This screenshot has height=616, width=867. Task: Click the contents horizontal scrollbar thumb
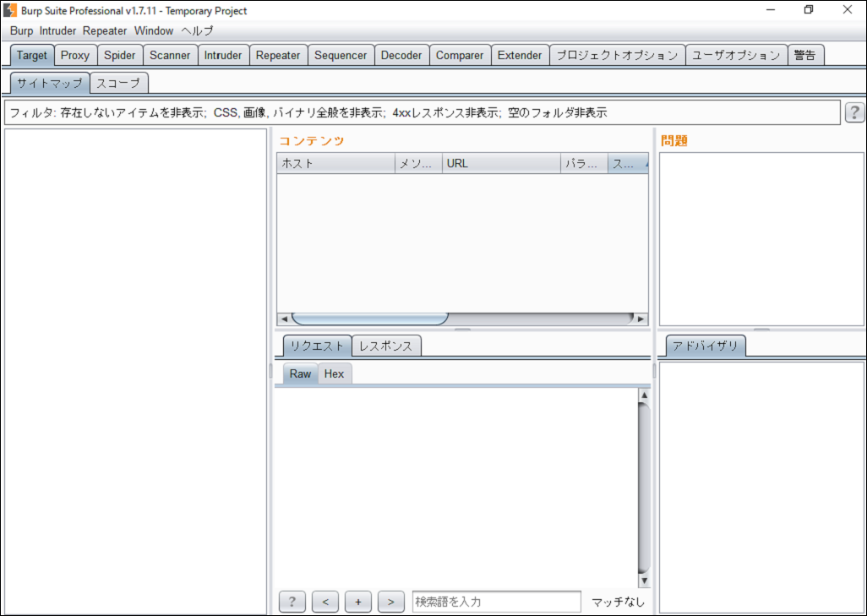point(370,319)
